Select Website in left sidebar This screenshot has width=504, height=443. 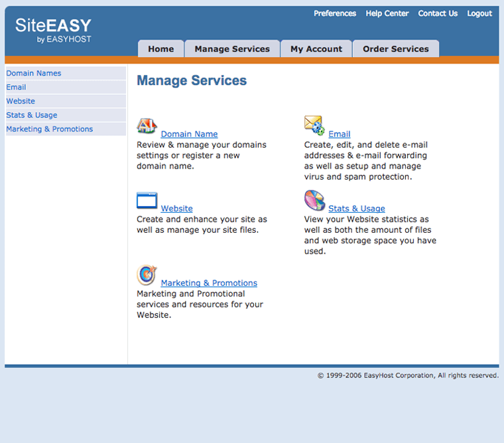pos(66,101)
